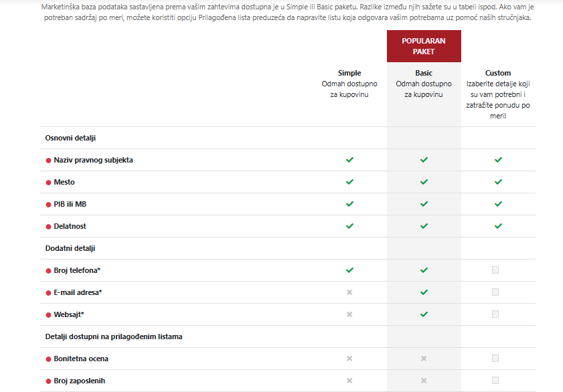Screen dimensions: 563x392
Task: Tick Custom checkbox for Websajt
Action: tap(495, 314)
